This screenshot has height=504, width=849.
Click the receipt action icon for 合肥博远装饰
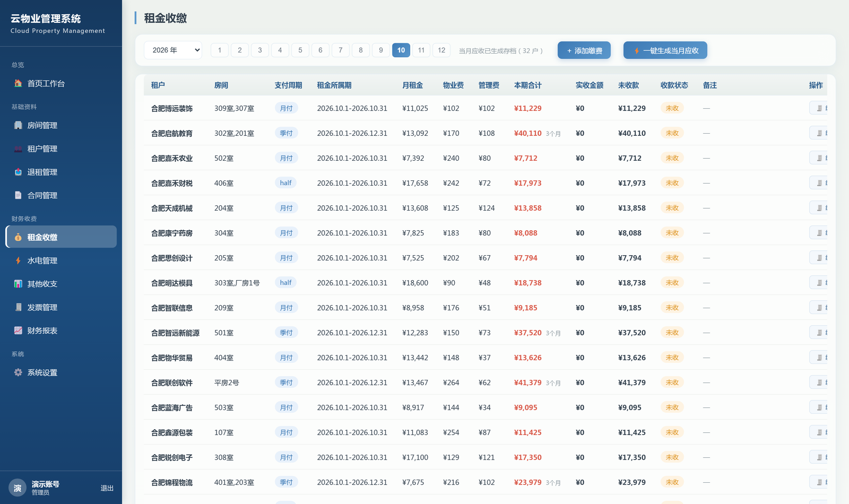click(819, 108)
